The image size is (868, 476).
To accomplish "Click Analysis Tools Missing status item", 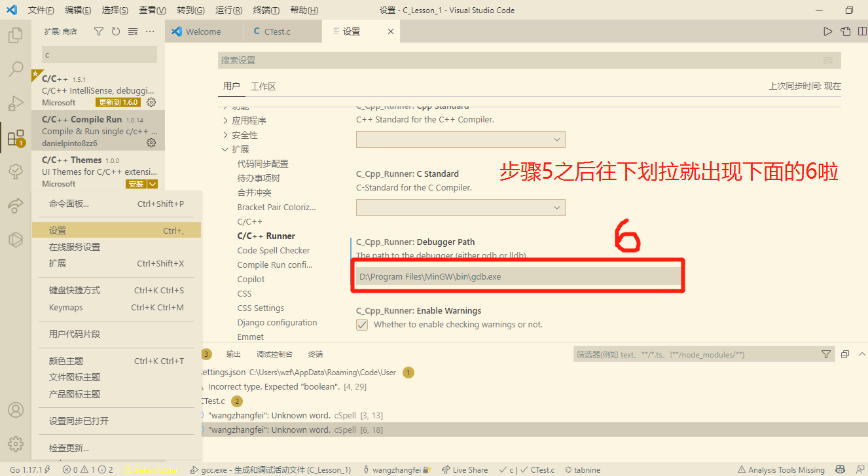I will coord(780,469).
